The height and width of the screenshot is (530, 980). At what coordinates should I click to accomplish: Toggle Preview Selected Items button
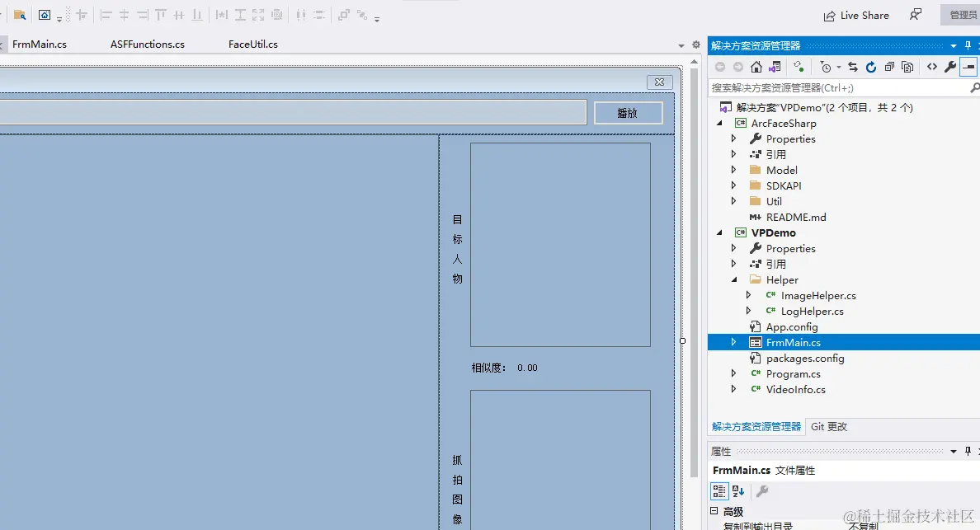pos(968,67)
